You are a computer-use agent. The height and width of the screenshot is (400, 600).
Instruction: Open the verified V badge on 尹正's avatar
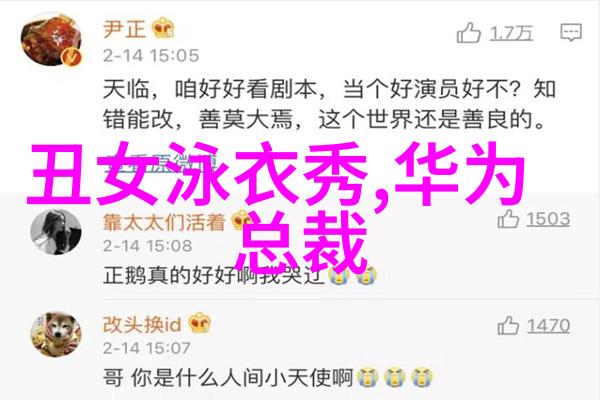(72, 57)
